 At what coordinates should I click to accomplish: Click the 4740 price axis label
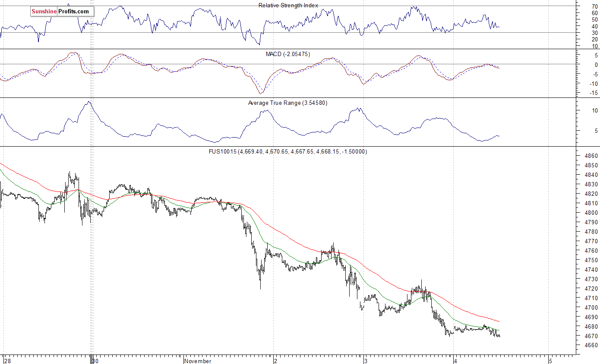(x=592, y=270)
